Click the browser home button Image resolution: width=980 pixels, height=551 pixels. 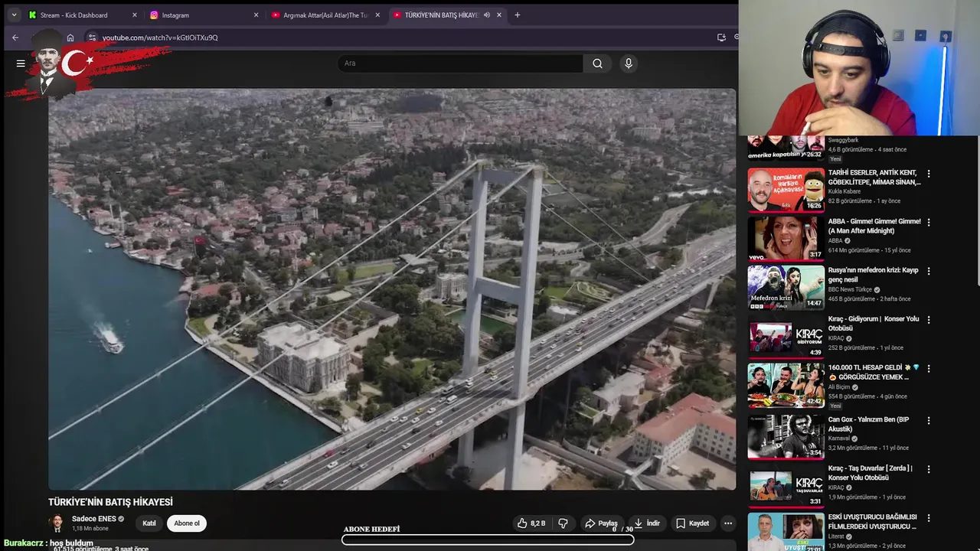pos(70,37)
